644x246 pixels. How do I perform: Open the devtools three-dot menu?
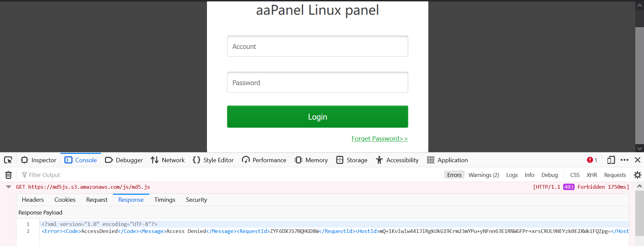[x=624, y=160]
